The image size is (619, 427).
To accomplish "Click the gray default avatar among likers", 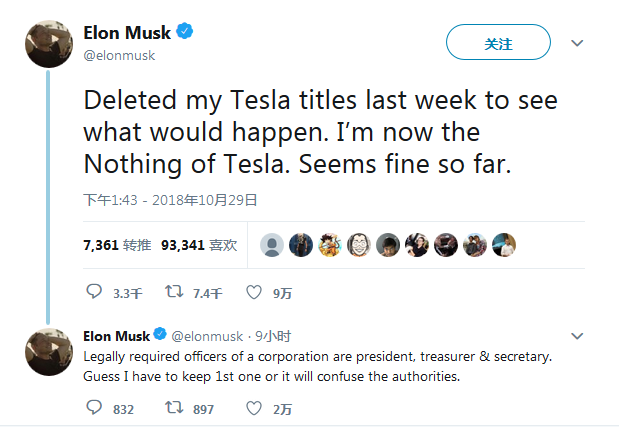I will [272, 245].
